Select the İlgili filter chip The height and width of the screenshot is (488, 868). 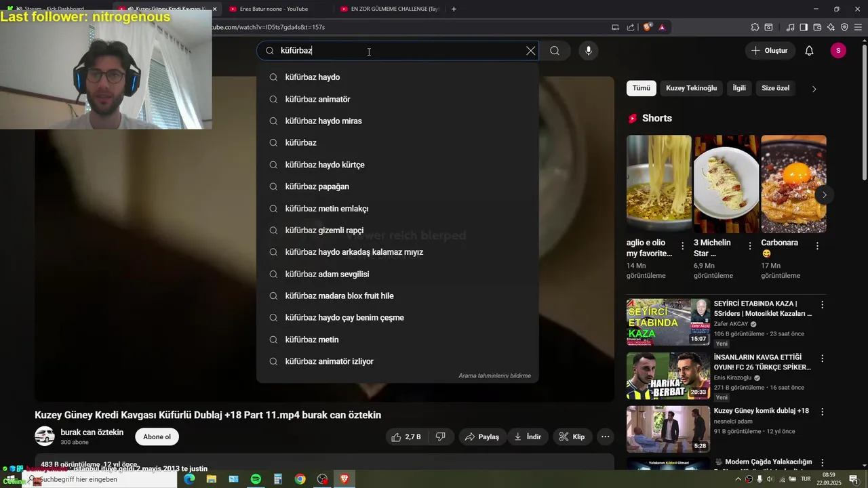click(739, 88)
